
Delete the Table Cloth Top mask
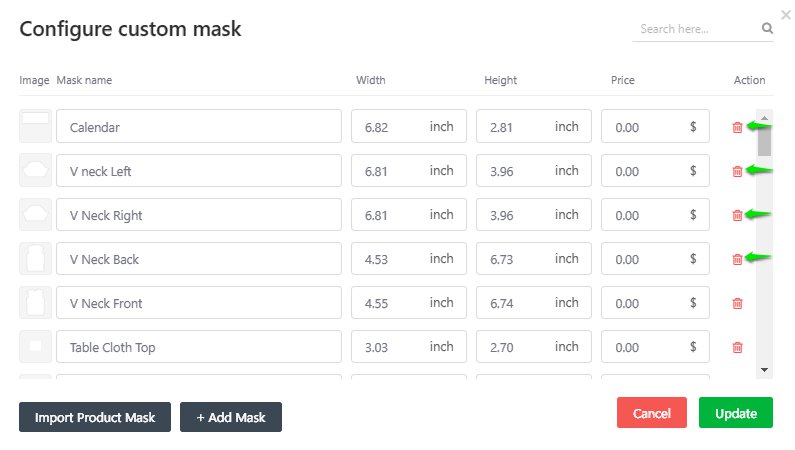pyautogui.click(x=738, y=347)
